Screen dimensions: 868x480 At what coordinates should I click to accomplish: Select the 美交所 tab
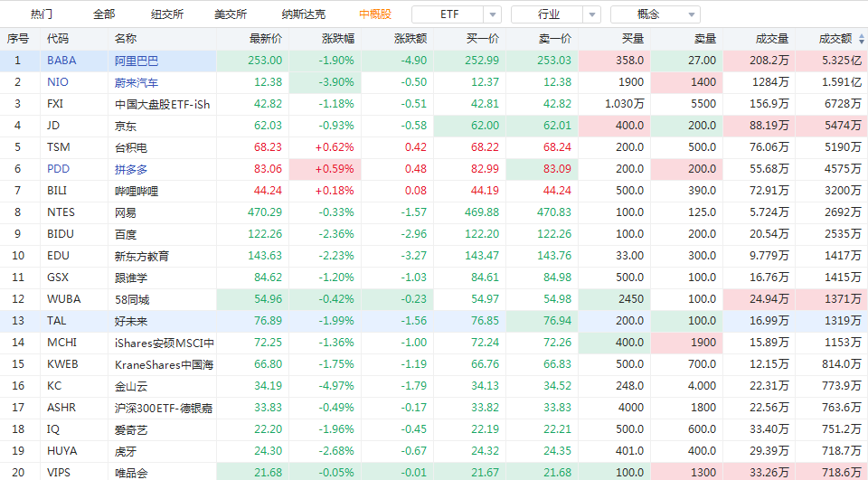pyautogui.click(x=231, y=14)
